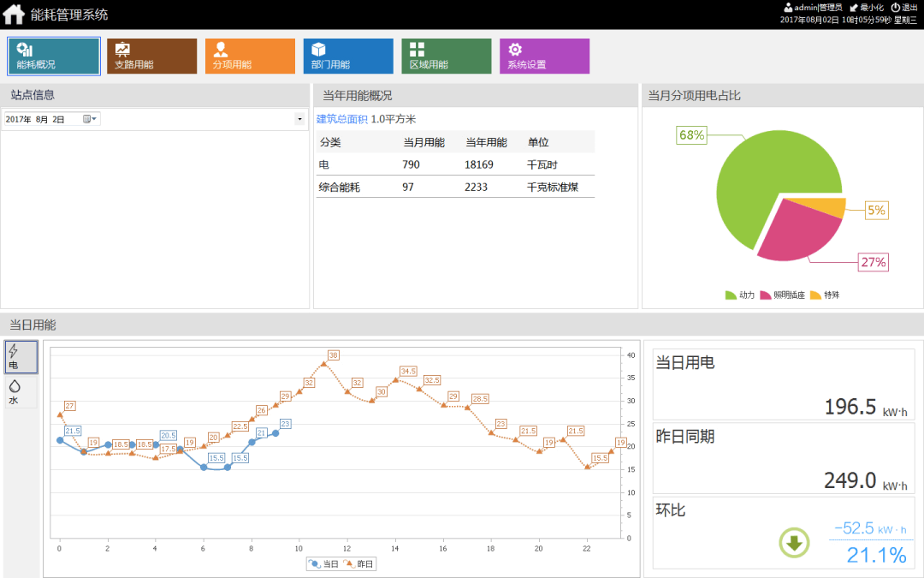Click the 68% pie label
The height and width of the screenshot is (578, 924).
[x=692, y=135]
